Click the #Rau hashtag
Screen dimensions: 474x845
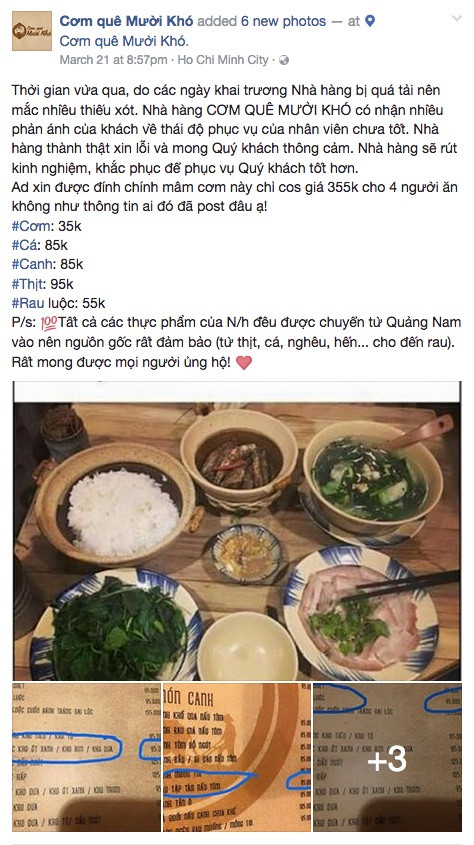pyautogui.click(x=26, y=303)
